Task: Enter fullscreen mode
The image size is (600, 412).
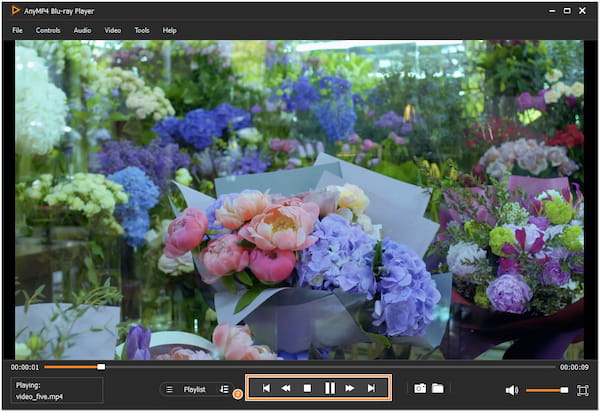Action: (x=582, y=389)
